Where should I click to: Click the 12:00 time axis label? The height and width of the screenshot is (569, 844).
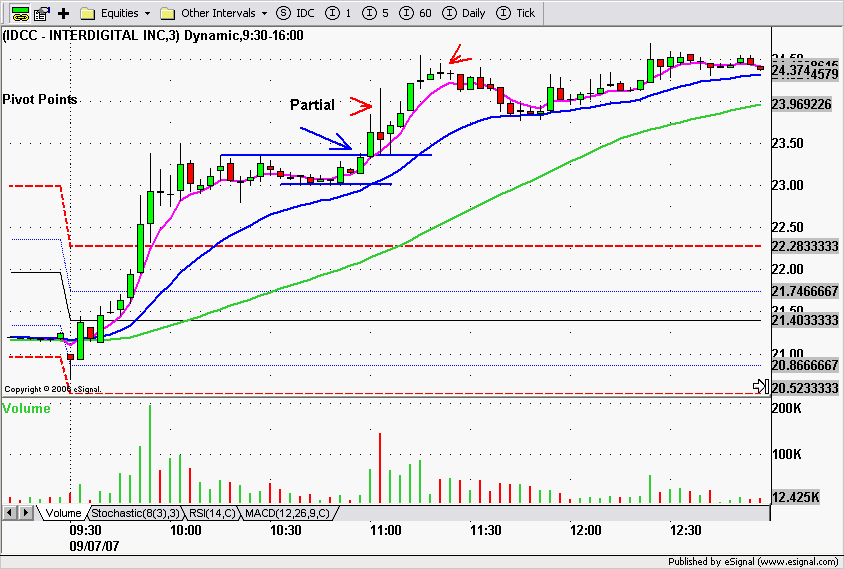click(586, 531)
